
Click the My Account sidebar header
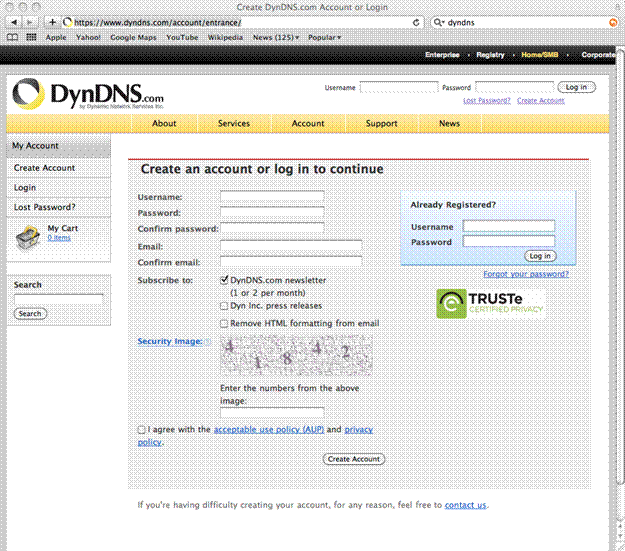[59, 146]
